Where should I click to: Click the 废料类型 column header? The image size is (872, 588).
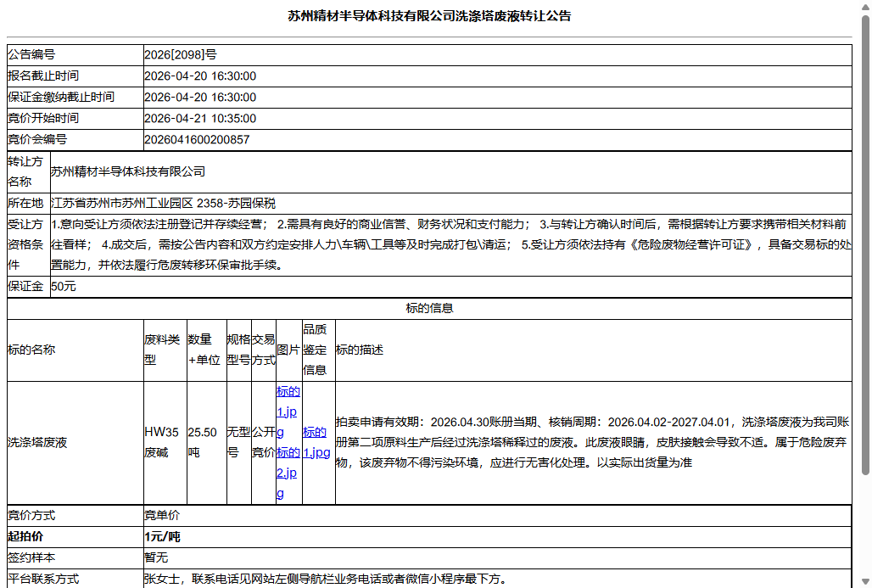(165, 350)
